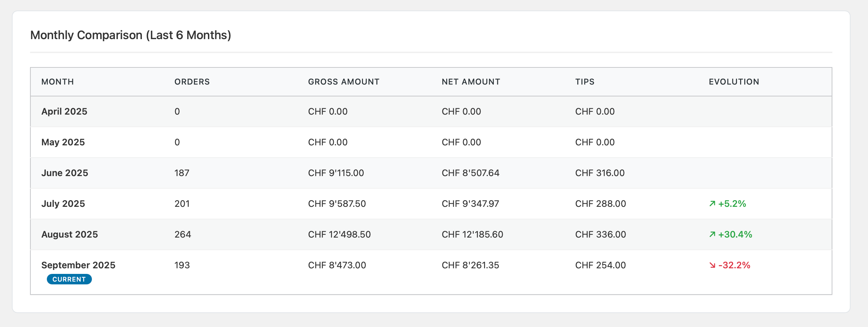This screenshot has width=868, height=327.
Task: Select the May 2025 row label
Action: pos(63,142)
